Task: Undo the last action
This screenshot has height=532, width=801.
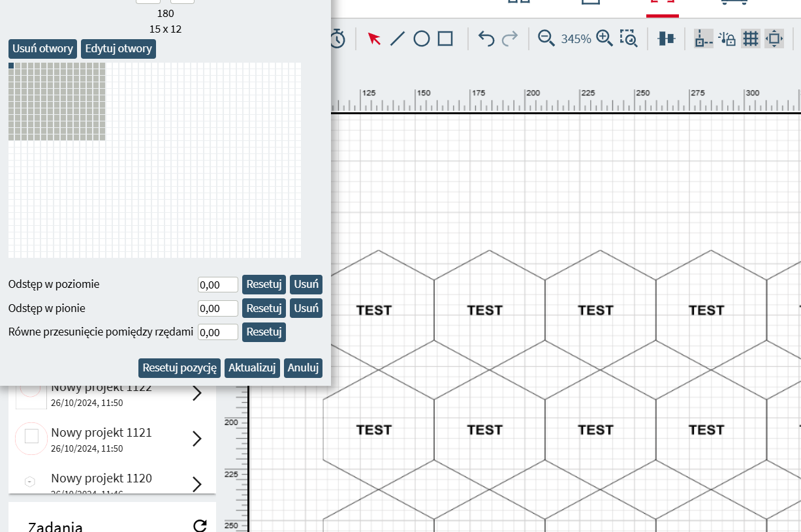Action: [x=486, y=39]
